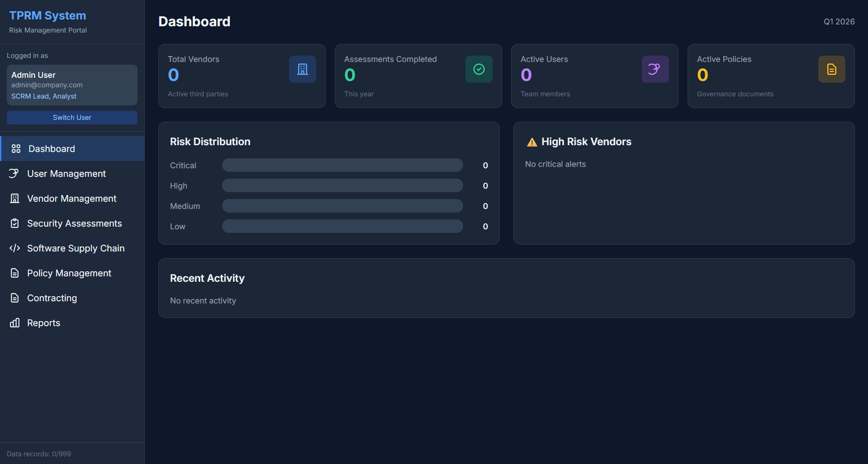Click the Medium risk distribution bar
The width and height of the screenshot is (868, 464).
[x=342, y=206]
